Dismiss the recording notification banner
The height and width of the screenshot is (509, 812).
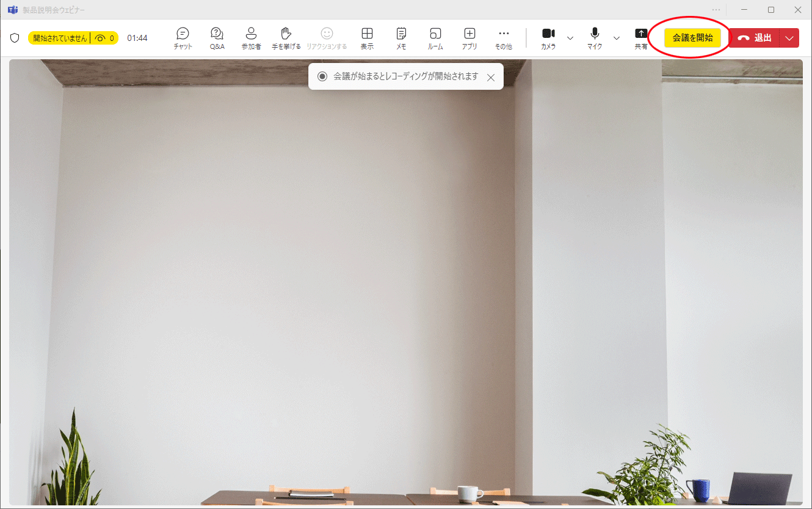tap(491, 78)
